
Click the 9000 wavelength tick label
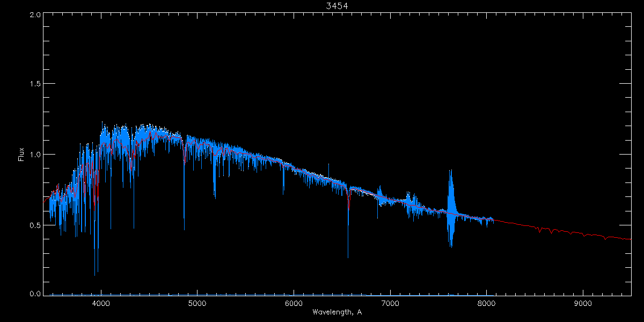tap(583, 304)
